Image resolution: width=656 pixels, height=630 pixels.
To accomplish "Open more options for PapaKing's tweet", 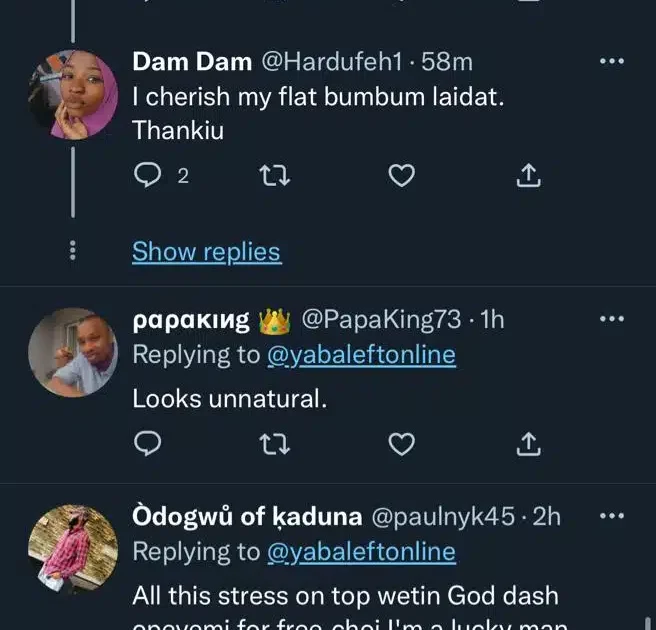I will (x=610, y=320).
